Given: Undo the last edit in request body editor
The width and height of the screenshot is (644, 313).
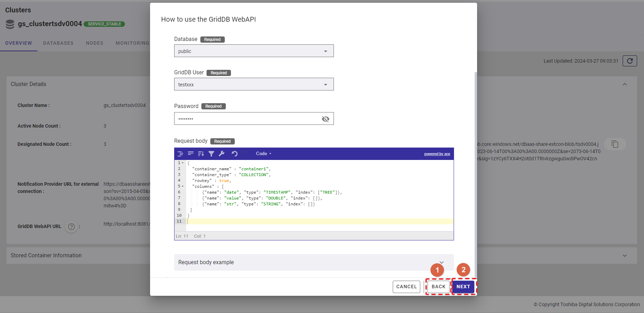Looking at the screenshot, I should point(234,154).
